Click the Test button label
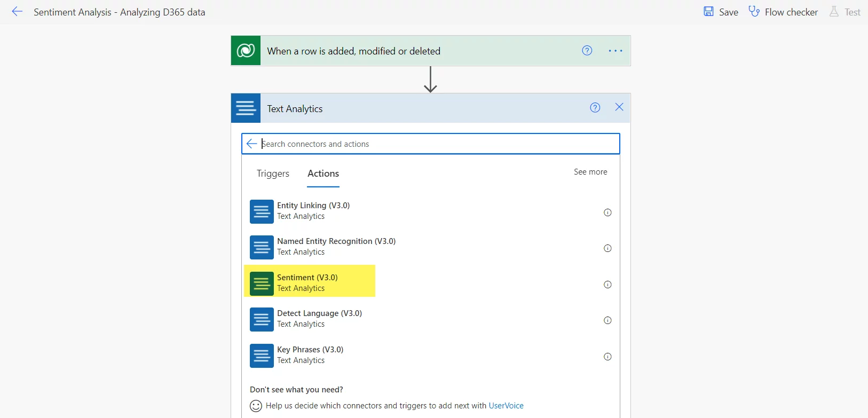The height and width of the screenshot is (418, 868). pyautogui.click(x=853, y=12)
